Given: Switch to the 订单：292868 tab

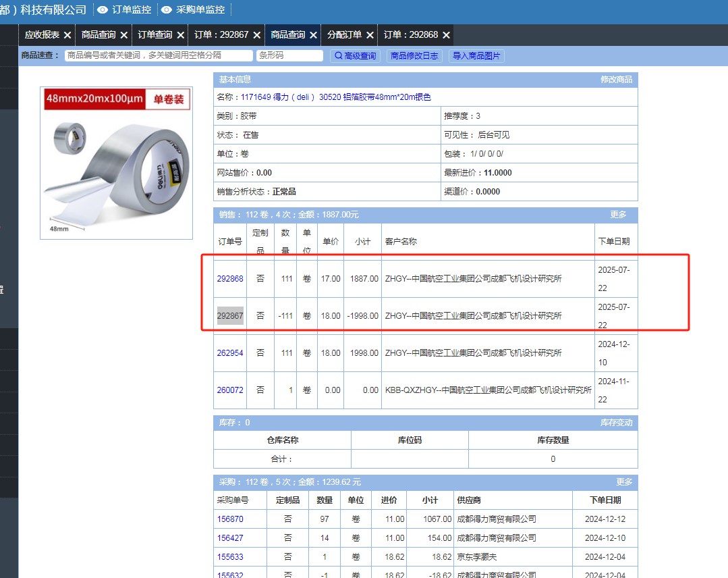Looking at the screenshot, I should [x=411, y=35].
